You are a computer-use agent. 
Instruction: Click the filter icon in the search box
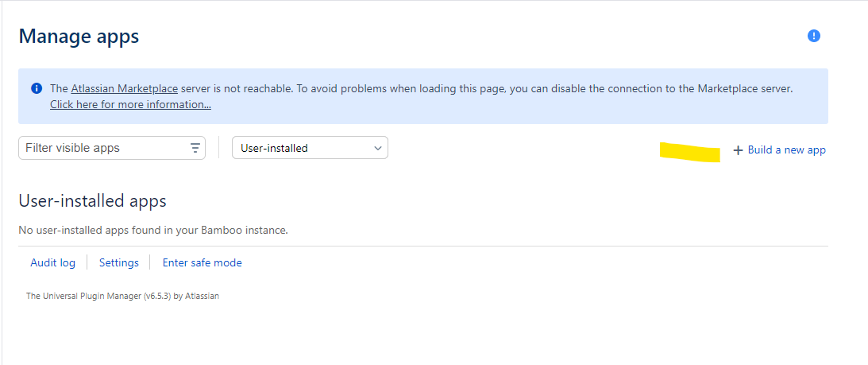point(195,148)
